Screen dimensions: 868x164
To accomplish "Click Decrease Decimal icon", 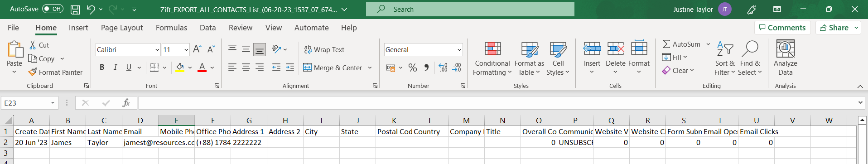I will [457, 68].
